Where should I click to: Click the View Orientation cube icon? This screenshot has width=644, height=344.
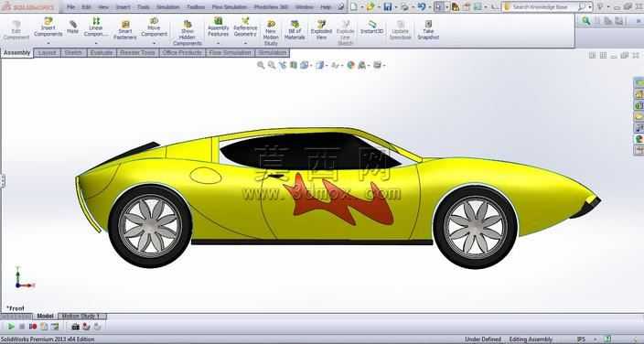point(304,65)
